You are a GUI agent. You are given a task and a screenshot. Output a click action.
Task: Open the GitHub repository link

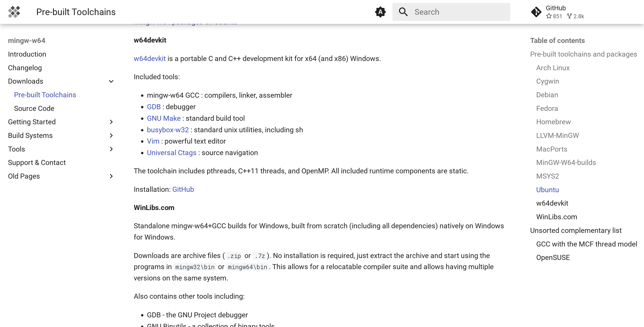click(556, 8)
